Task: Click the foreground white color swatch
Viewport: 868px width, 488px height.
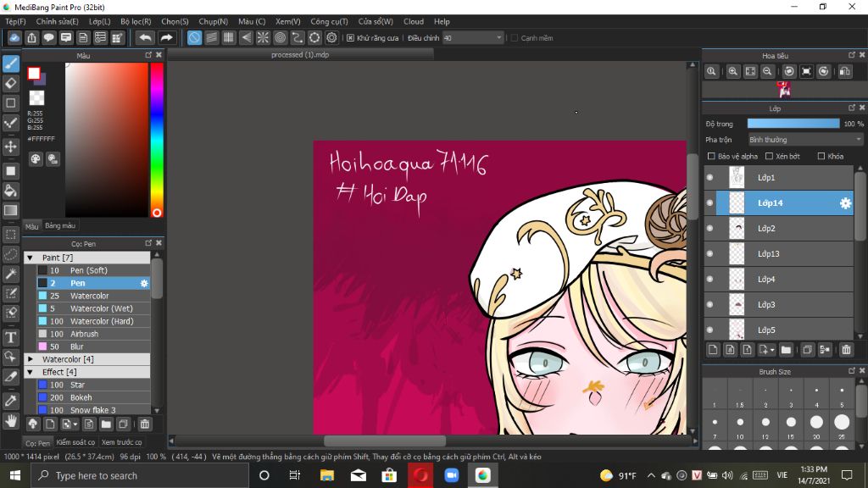Action: coord(34,73)
